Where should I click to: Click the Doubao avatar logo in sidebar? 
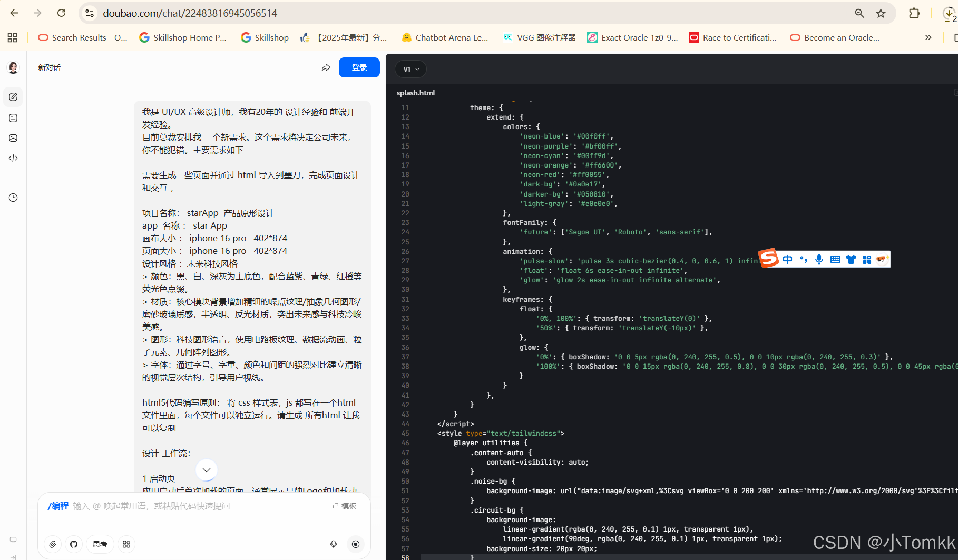click(x=13, y=67)
